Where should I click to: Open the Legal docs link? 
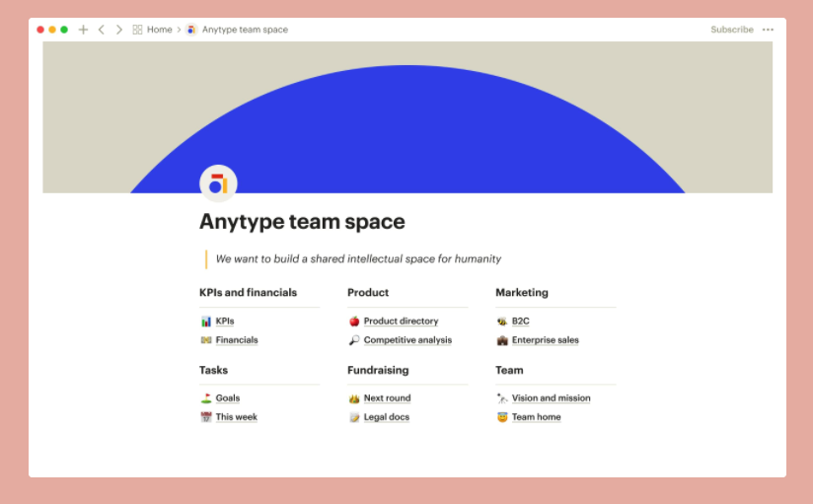click(x=387, y=417)
